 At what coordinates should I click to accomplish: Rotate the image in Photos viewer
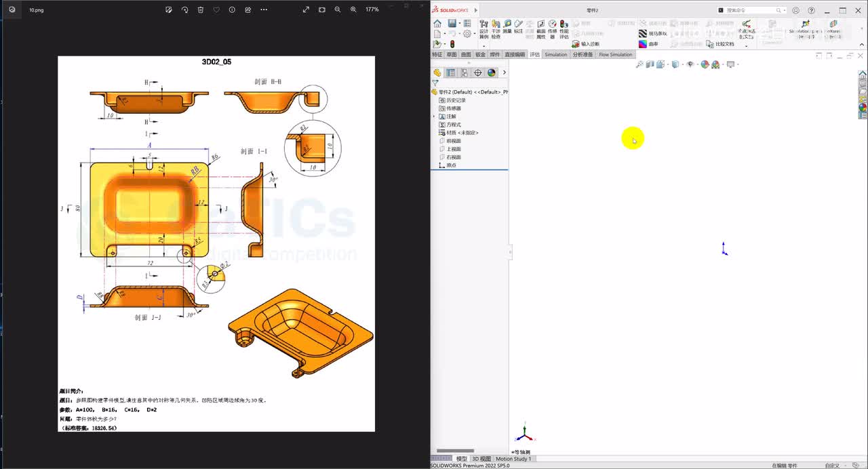tap(184, 9)
